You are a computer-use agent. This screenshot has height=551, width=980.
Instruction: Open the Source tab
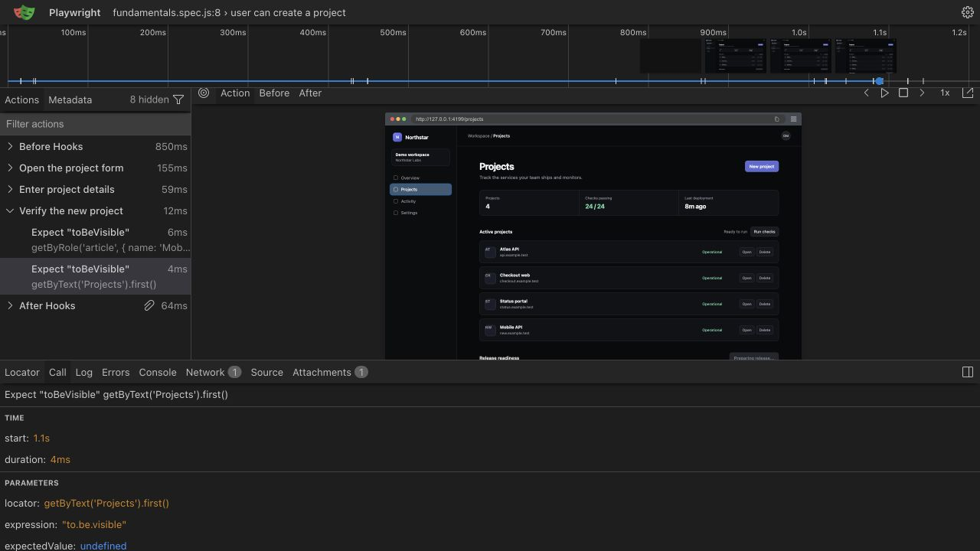[266, 372]
